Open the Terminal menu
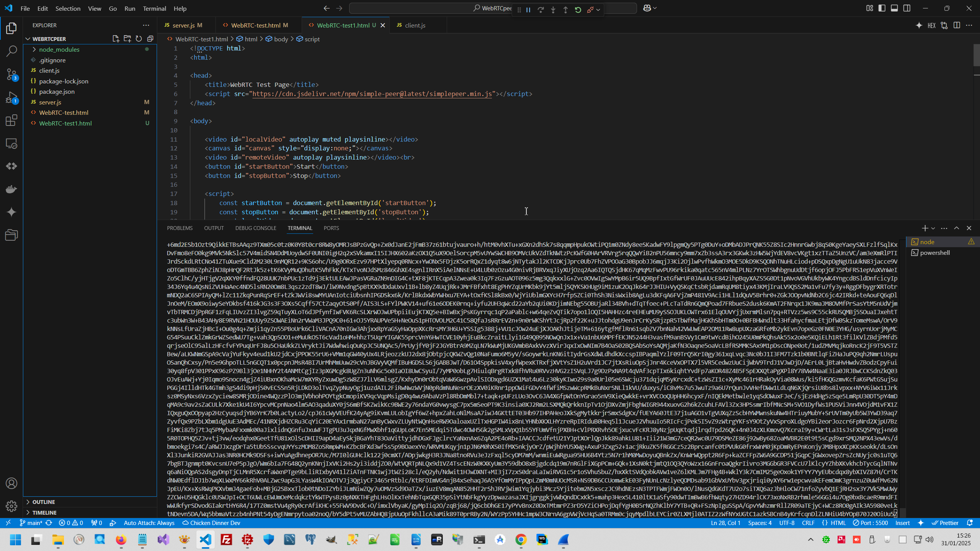The image size is (980, 551). [x=154, y=8]
